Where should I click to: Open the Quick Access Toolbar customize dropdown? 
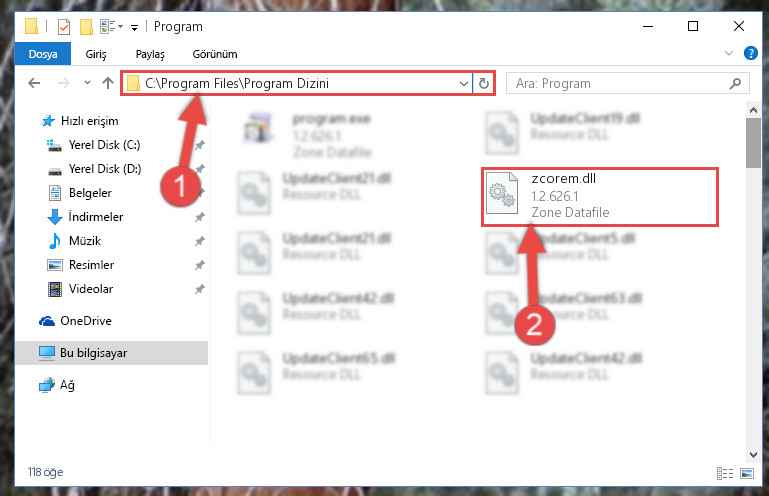point(134,27)
